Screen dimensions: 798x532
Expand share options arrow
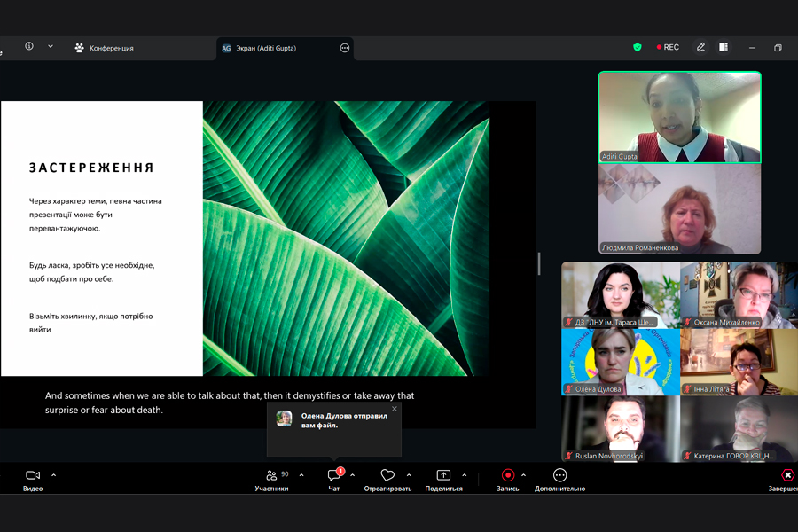465,475
